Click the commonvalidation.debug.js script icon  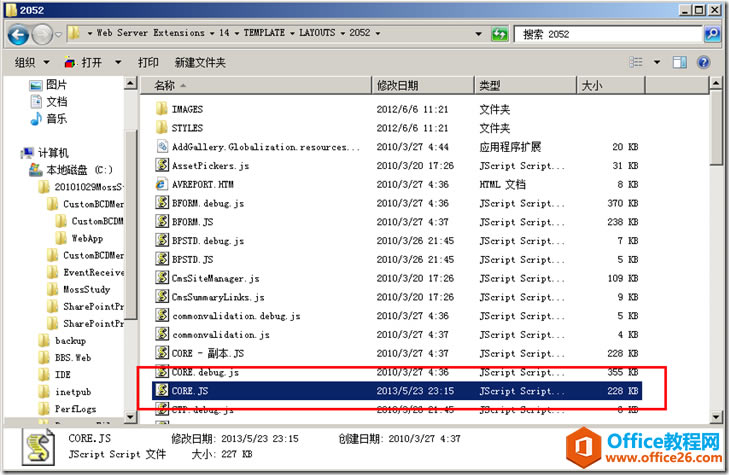[161, 315]
